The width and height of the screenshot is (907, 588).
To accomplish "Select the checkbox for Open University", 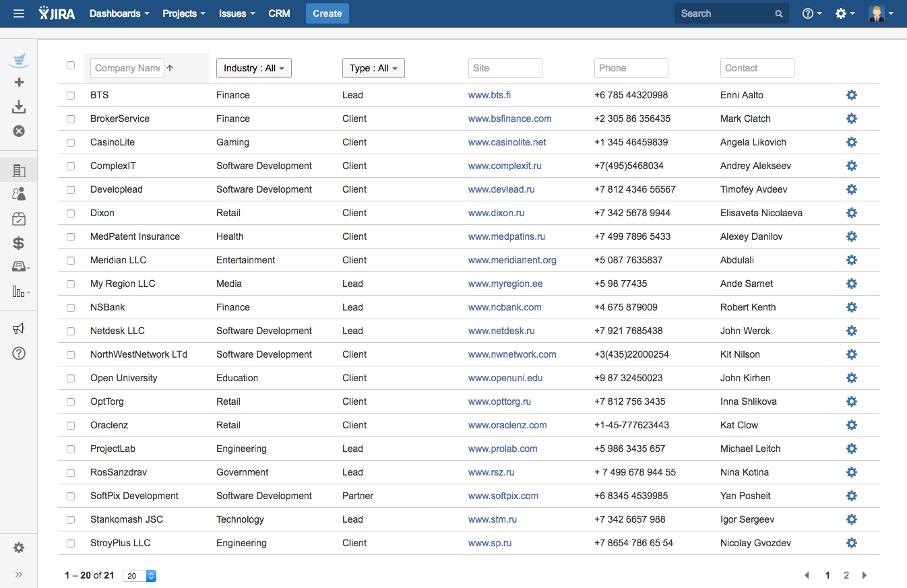I will [71, 379].
